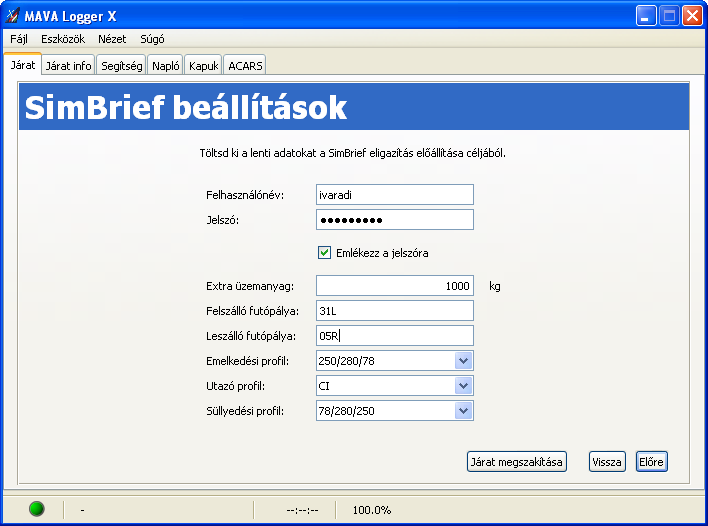
Task: Click the Járat megszakítása button
Action: (x=517, y=461)
